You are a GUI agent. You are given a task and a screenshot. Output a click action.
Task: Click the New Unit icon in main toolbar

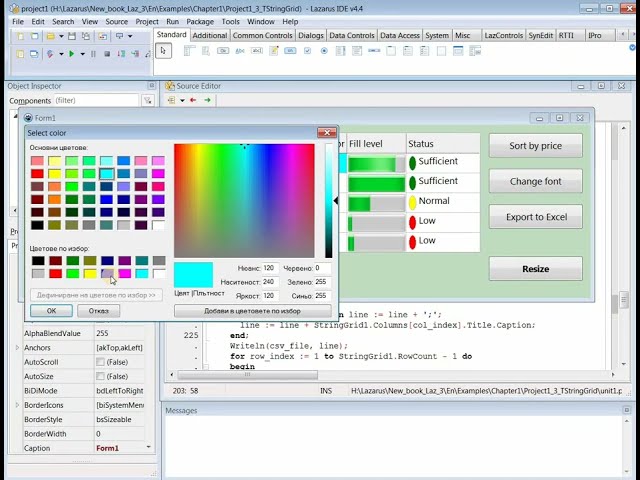point(20,36)
